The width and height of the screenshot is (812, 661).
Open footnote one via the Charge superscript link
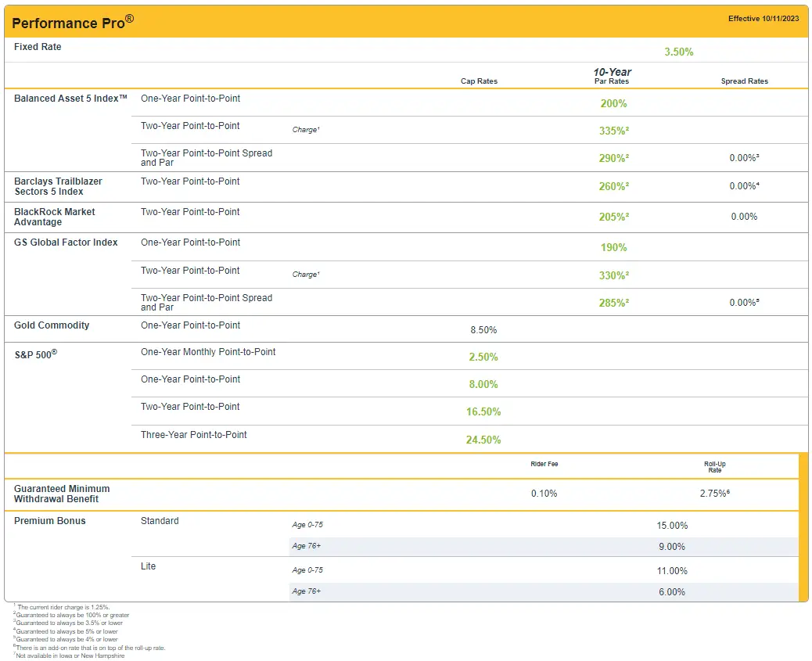[x=305, y=130]
